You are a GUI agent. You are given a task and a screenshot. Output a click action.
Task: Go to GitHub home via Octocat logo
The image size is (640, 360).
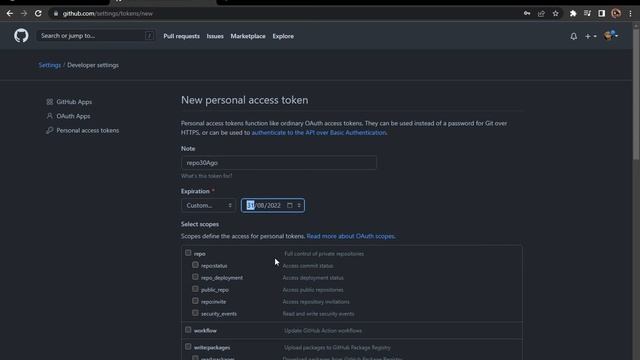coord(21,36)
